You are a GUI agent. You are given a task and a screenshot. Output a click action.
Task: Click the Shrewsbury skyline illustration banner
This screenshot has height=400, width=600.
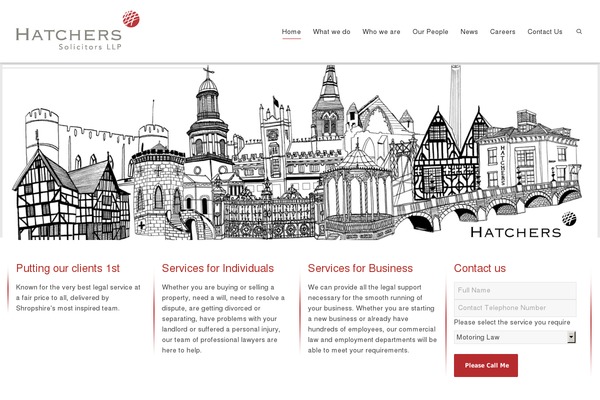[x=300, y=152]
